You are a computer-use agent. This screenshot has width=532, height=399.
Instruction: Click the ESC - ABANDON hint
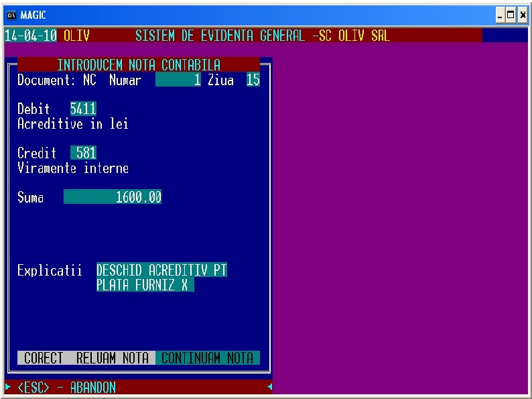coord(67,388)
